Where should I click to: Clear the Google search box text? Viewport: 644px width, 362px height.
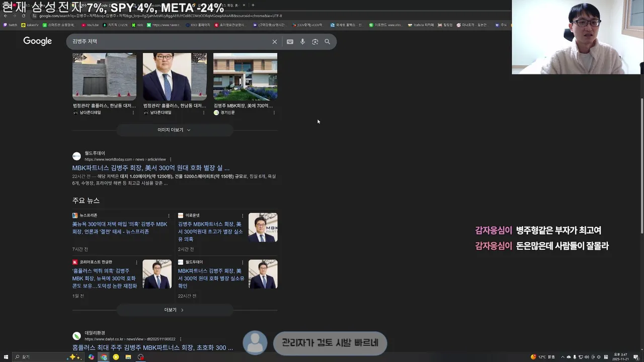click(274, 42)
